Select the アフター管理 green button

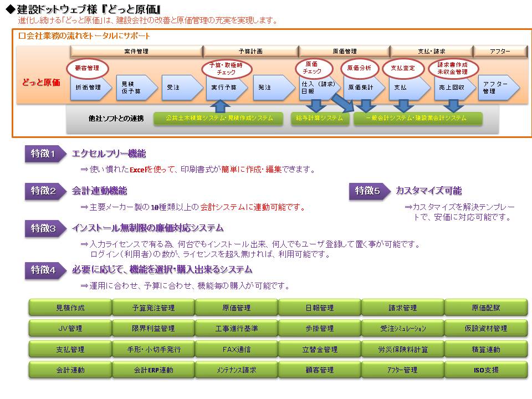tap(403, 370)
